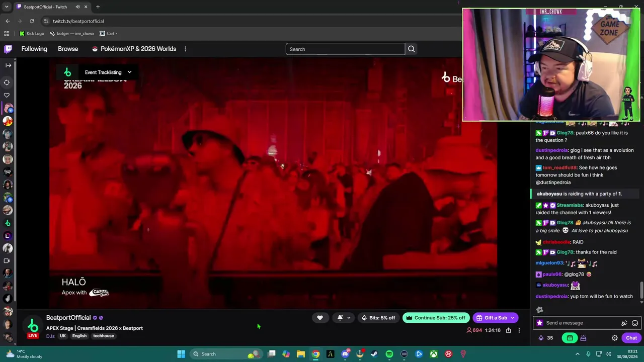Toggle the notification bell for BeatportOfficial
Image resolution: width=644 pixels, height=362 pixels.
340,318
